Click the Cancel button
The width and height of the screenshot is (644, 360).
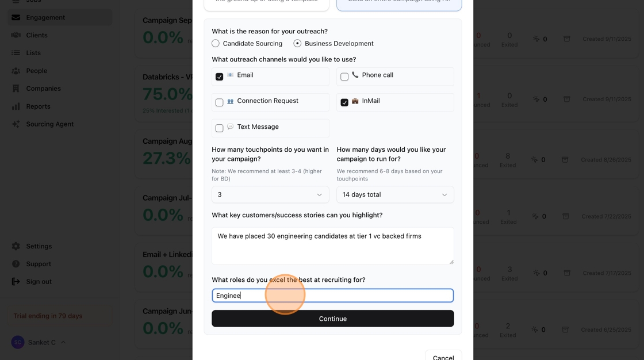pos(443,357)
